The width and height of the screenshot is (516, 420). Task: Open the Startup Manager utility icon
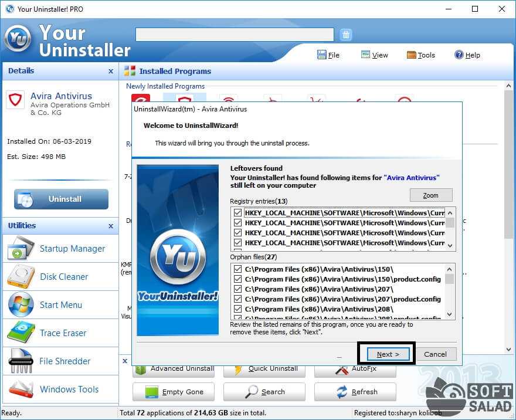click(21, 249)
